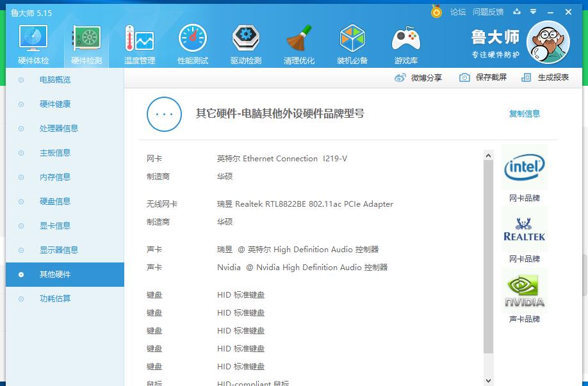The width and height of the screenshot is (588, 386).
Task: Open 游戏库 game library
Action: pos(405,45)
